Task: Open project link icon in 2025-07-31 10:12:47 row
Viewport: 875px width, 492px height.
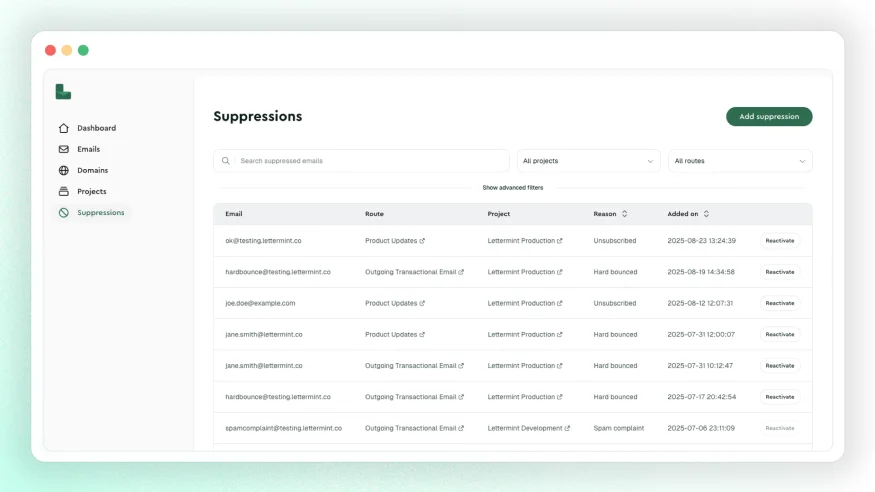Action: tap(560, 366)
